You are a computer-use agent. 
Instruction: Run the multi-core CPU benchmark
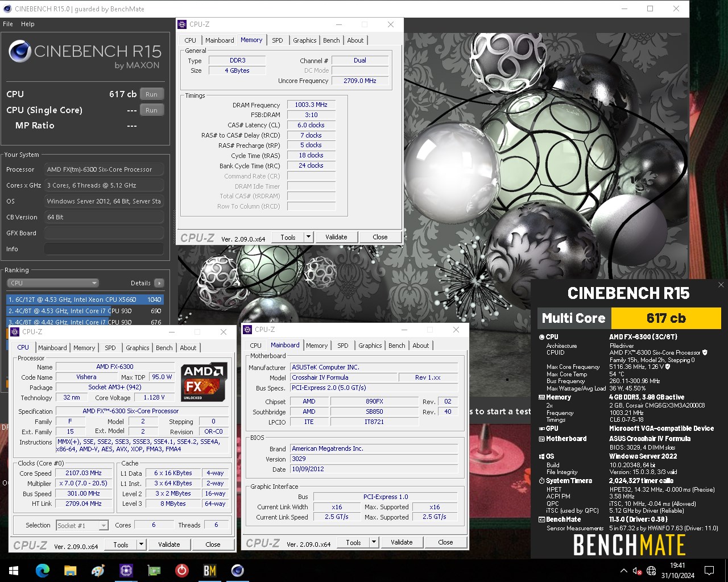[151, 94]
